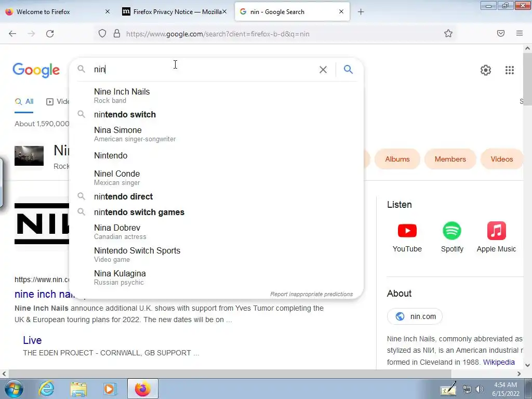Screen dimensions: 532x399
Task: Open Windows Media Player from taskbar
Action: pos(110,389)
